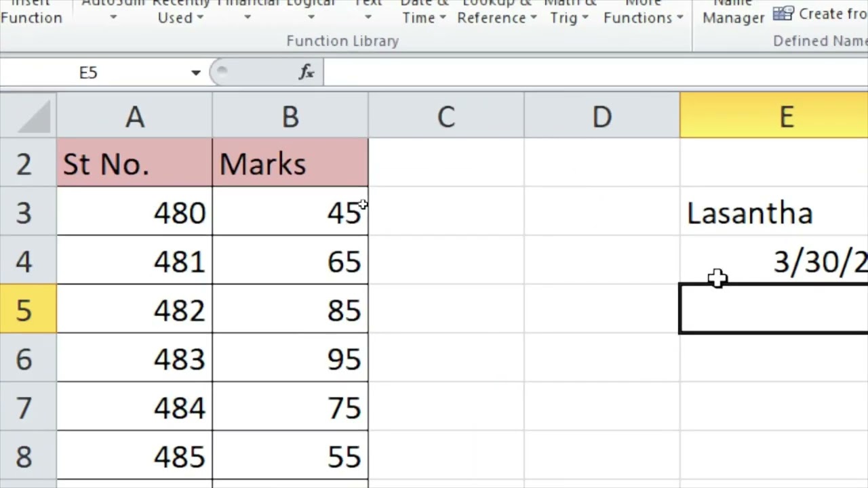Screen dimensions: 868x488
Task: Click in the formula bar input area
Action: (x=595, y=73)
